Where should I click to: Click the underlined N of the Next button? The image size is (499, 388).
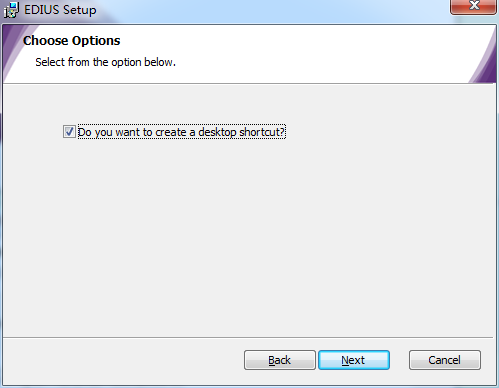(345, 360)
